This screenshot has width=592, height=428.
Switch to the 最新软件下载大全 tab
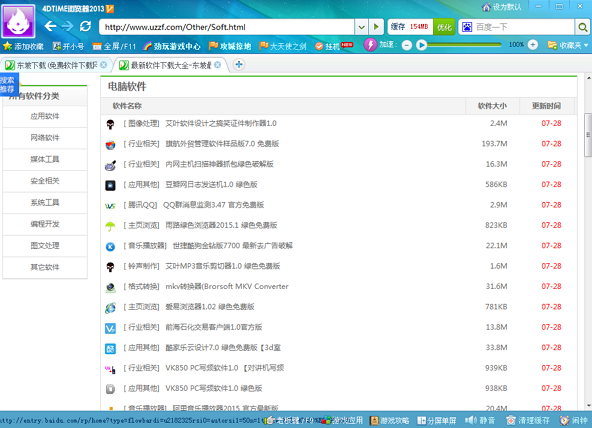pos(171,65)
